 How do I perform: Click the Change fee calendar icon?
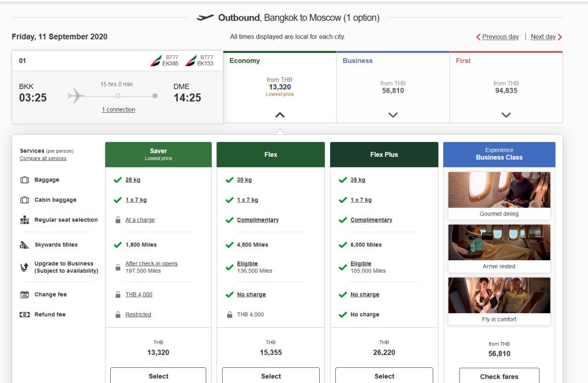tap(24, 295)
